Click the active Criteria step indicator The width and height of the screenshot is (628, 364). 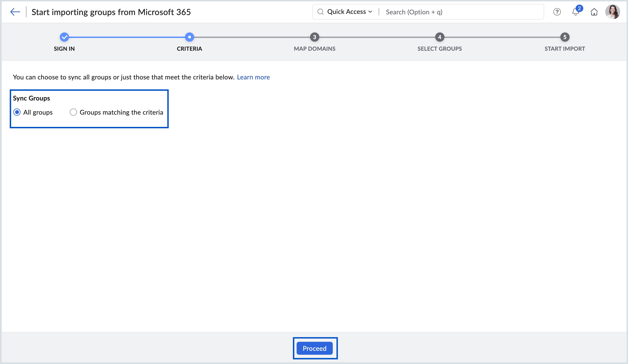[x=189, y=37]
